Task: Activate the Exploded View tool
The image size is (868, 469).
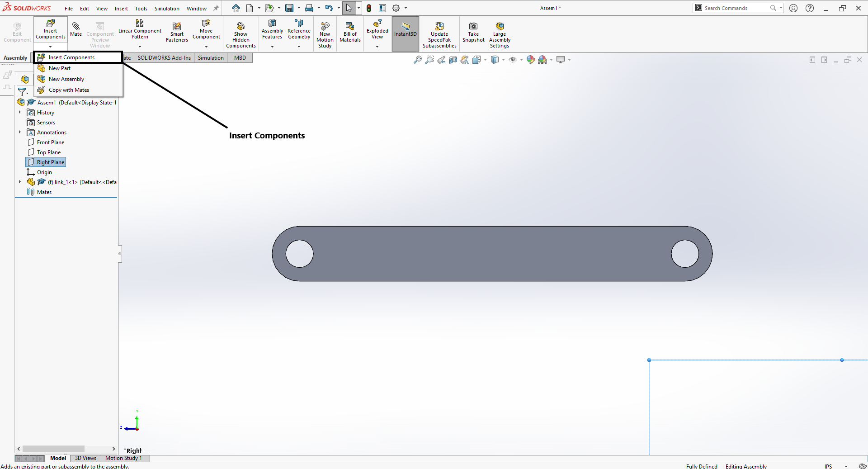Action: 377,32
